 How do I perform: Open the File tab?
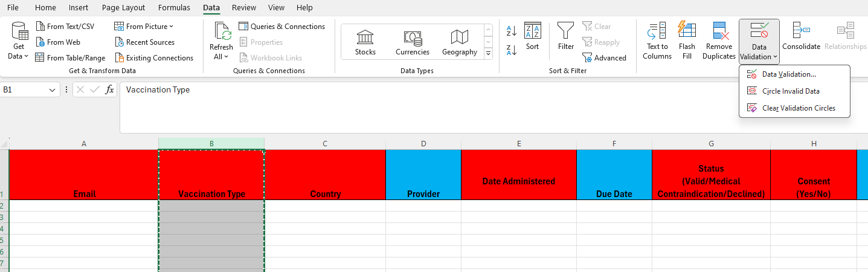click(x=13, y=8)
